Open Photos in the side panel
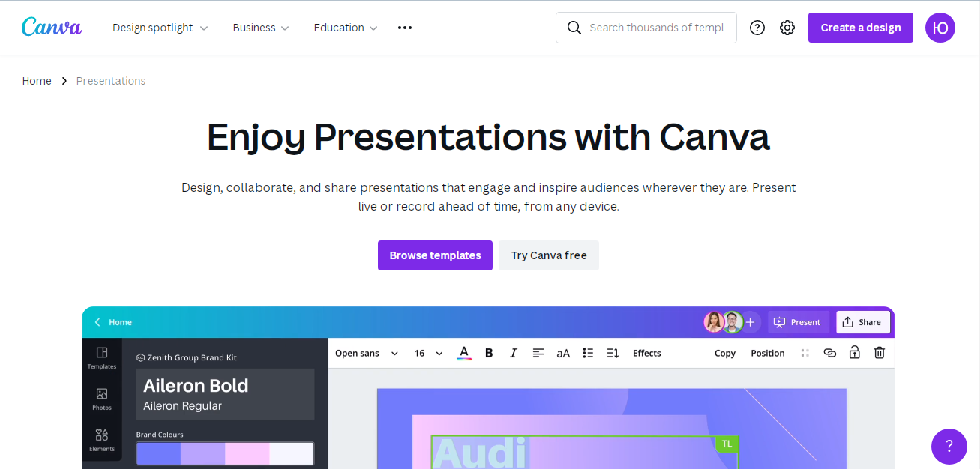 102,399
